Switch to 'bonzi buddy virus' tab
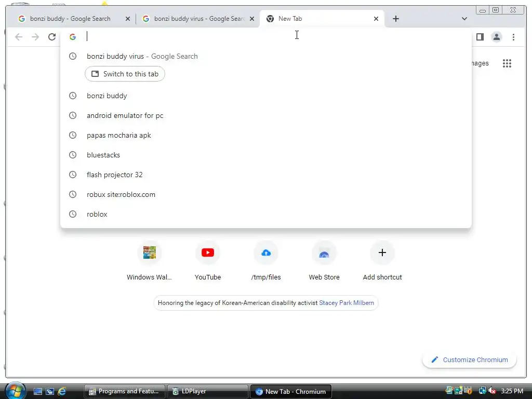Screen dimensions: 532x399 198,19
